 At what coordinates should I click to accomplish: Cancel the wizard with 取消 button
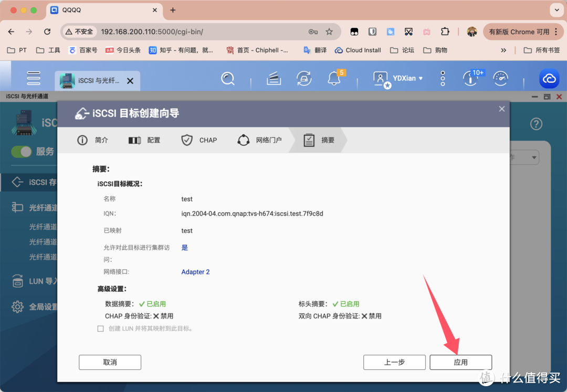[x=110, y=362]
